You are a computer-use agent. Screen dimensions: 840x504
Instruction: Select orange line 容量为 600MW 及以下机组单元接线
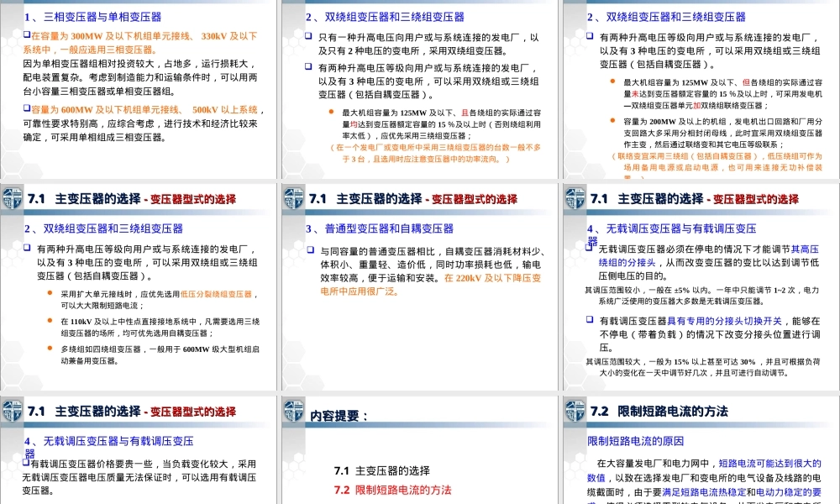click(x=144, y=110)
